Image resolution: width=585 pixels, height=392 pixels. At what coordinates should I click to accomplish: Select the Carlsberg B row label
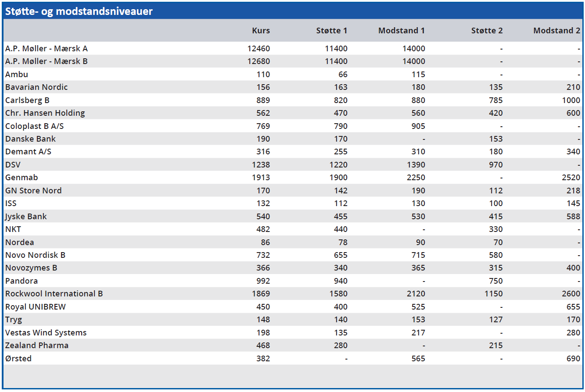(x=27, y=100)
